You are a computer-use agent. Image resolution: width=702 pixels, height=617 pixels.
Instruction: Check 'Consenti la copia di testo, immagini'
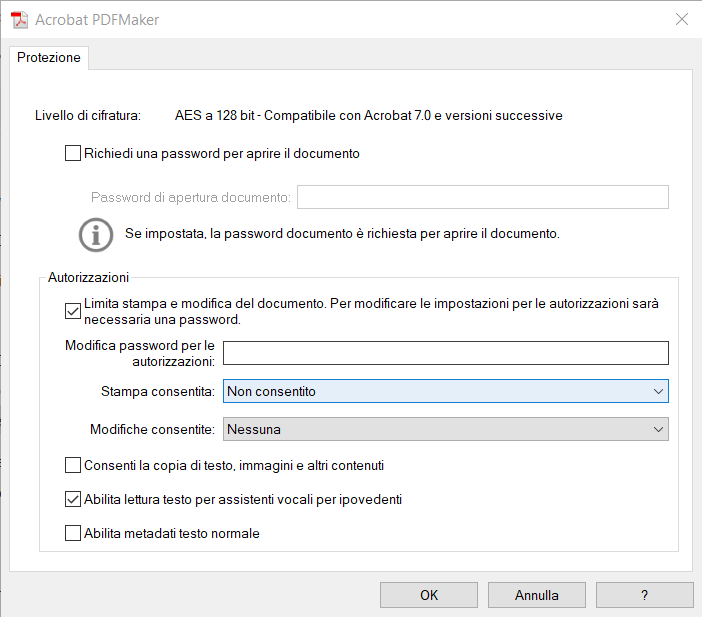pos(73,465)
